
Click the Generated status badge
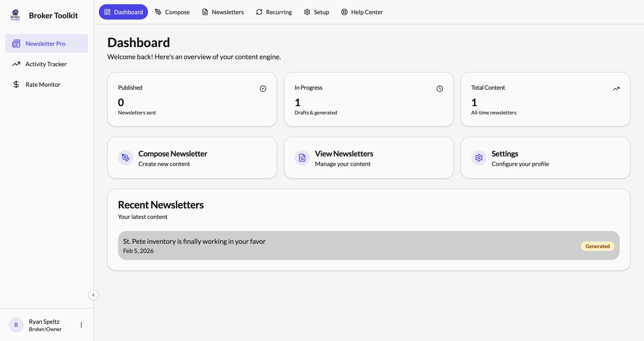pyautogui.click(x=597, y=246)
